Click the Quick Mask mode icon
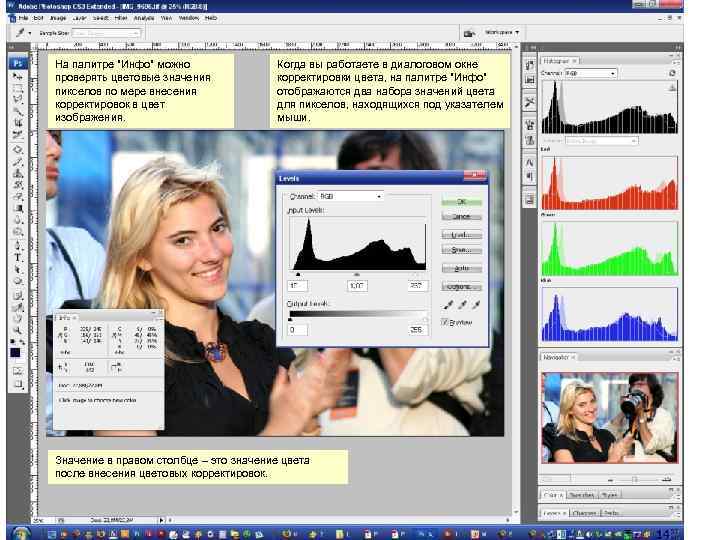720x540 pixels. click(17, 371)
